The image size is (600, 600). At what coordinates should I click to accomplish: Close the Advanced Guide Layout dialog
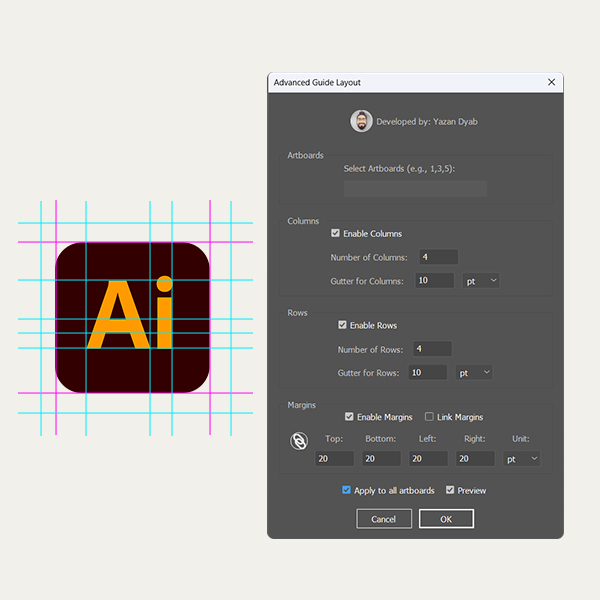click(x=551, y=82)
